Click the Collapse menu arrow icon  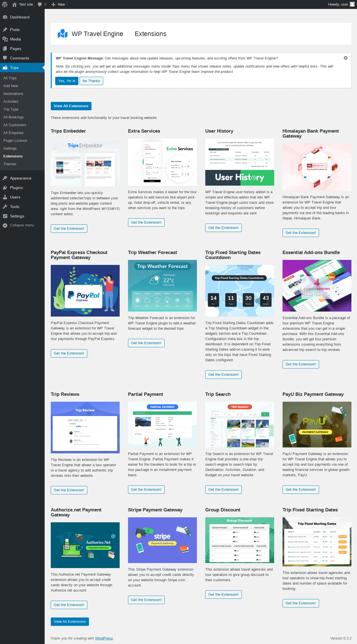tap(5, 225)
